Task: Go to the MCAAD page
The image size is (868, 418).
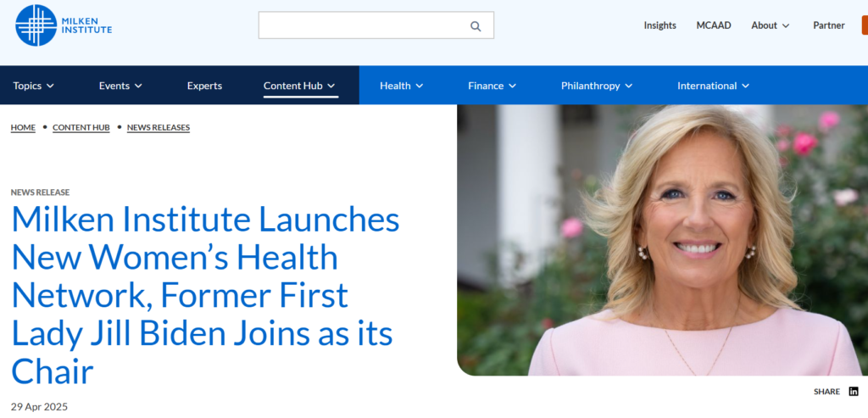Action: (714, 25)
